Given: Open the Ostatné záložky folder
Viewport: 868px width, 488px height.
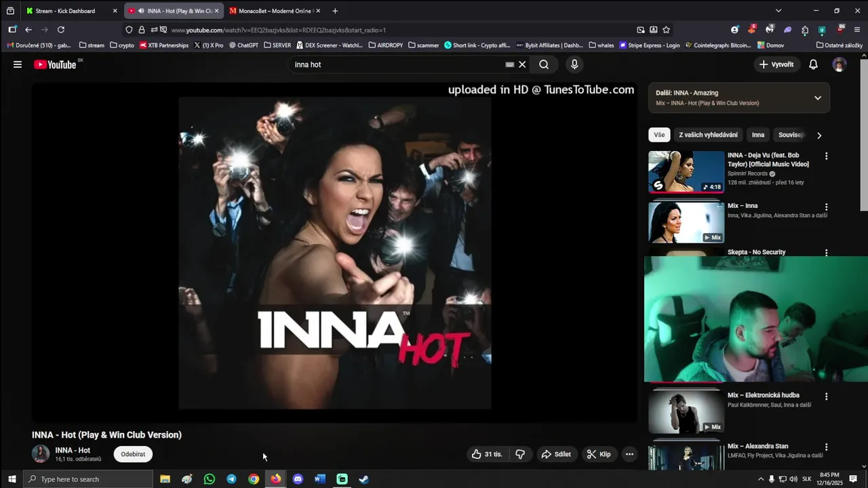Looking at the screenshot, I should click(840, 45).
